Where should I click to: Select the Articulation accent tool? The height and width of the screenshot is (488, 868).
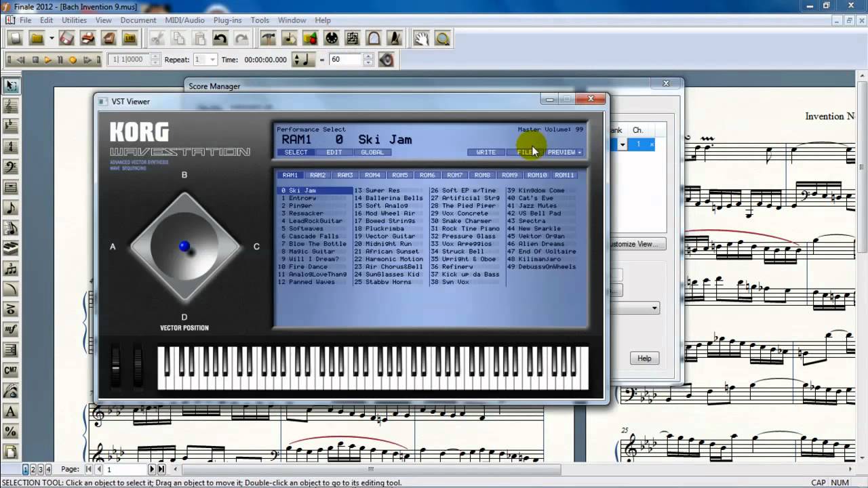11,310
